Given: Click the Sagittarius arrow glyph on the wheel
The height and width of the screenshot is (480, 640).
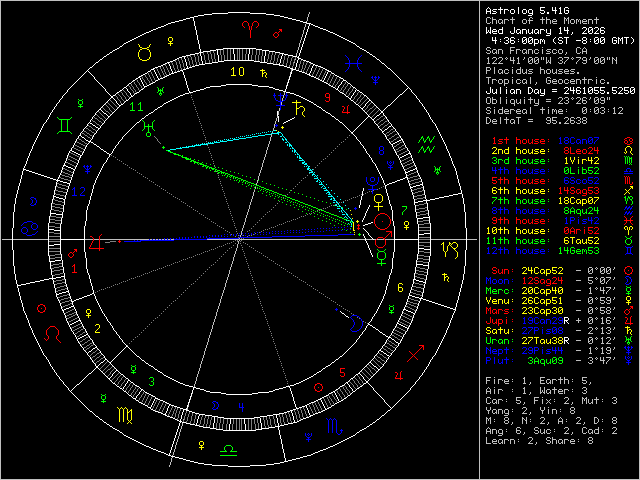Looking at the screenshot, I should click(416, 353).
